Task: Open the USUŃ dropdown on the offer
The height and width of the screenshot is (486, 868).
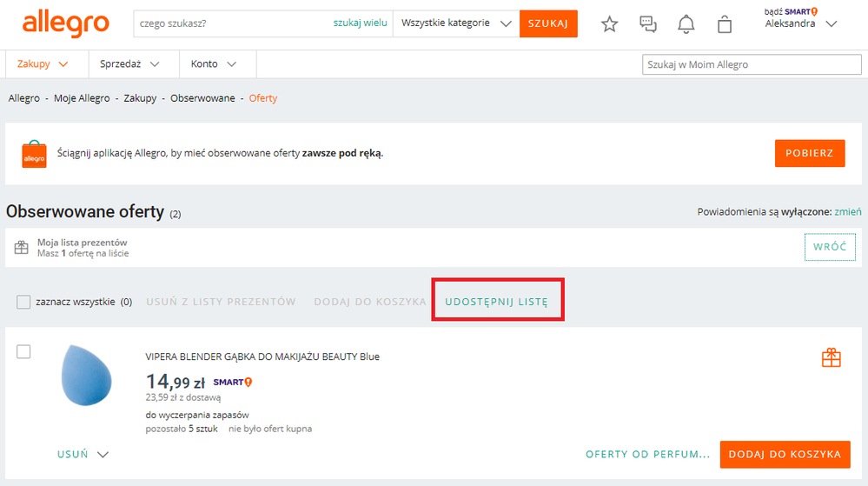Action: 83,454
